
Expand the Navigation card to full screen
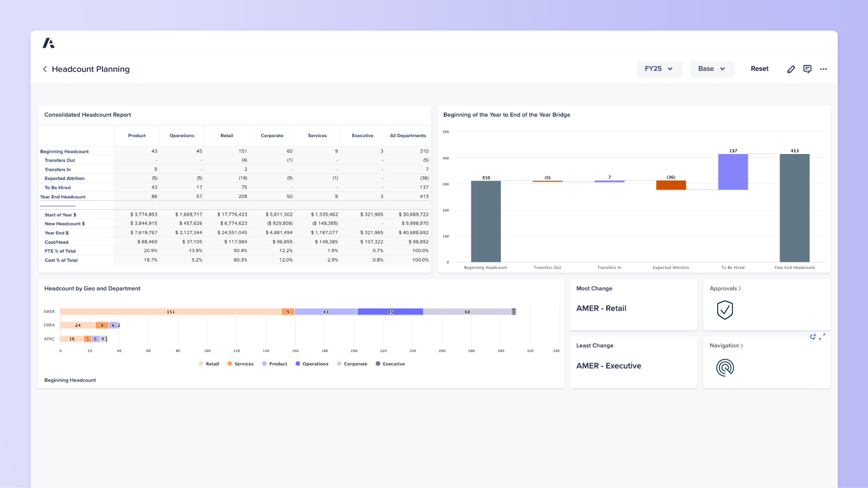pos(822,337)
